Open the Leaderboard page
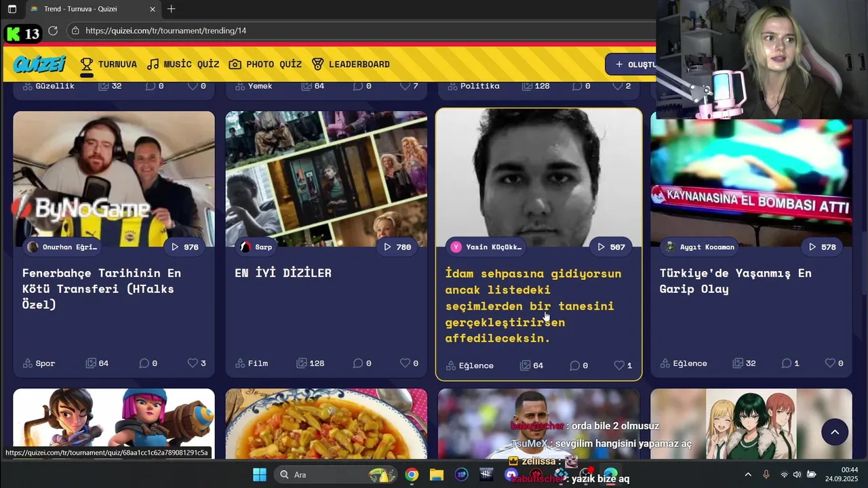The image size is (868, 488). [x=351, y=64]
